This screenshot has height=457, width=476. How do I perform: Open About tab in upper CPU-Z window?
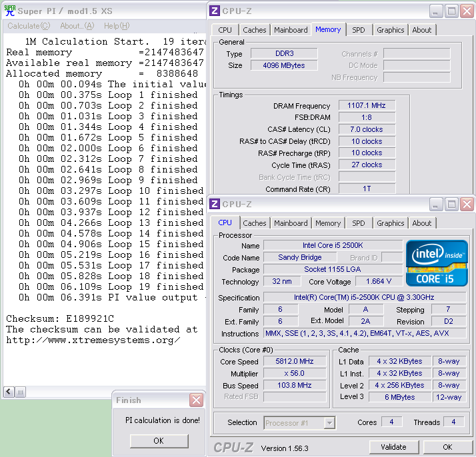(x=421, y=30)
